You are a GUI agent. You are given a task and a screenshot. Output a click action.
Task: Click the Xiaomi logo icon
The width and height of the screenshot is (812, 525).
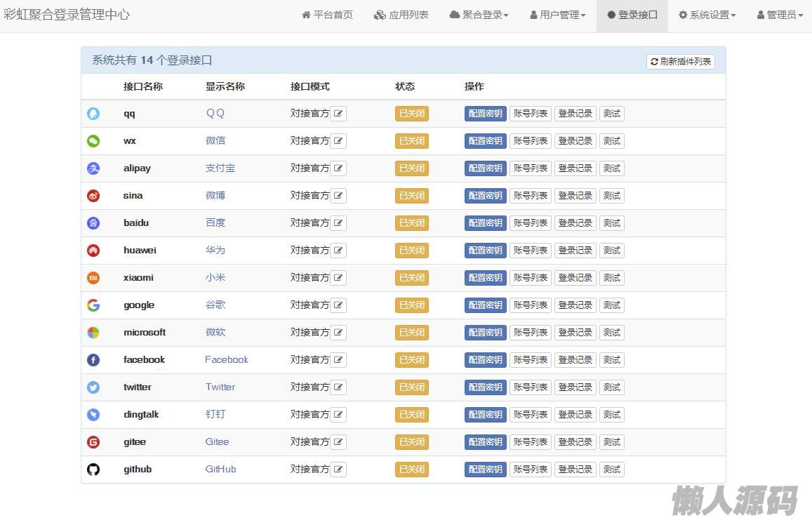point(93,278)
